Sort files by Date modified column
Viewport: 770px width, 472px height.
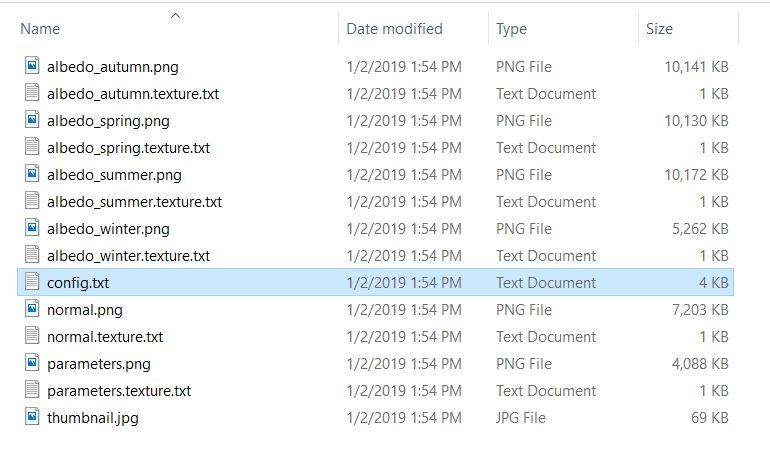[394, 29]
